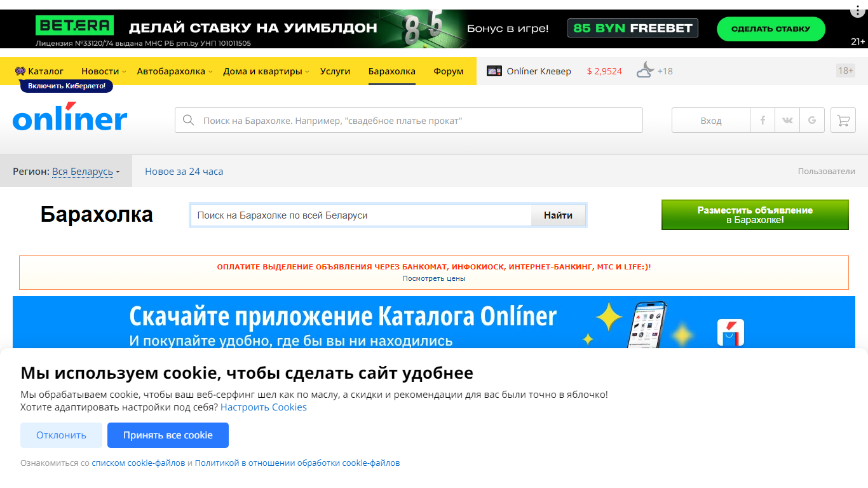Click Посмотреть цены link
Screen dimensions: 868x488
434,278
